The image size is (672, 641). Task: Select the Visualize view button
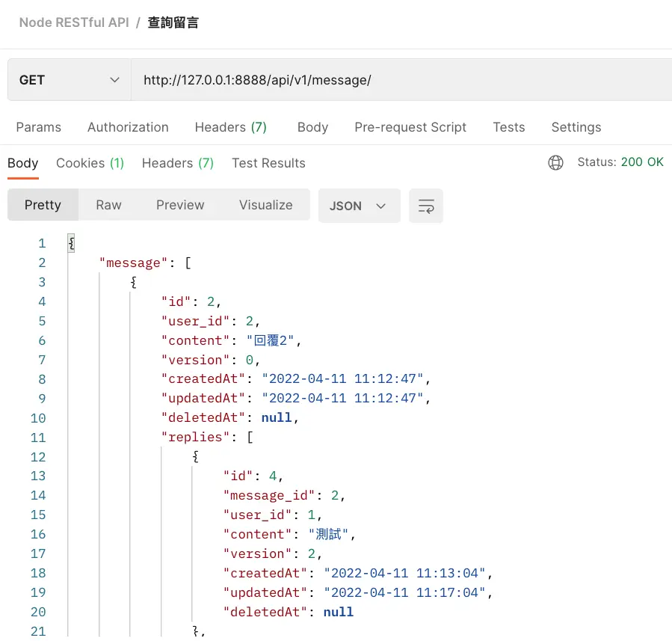(x=265, y=205)
